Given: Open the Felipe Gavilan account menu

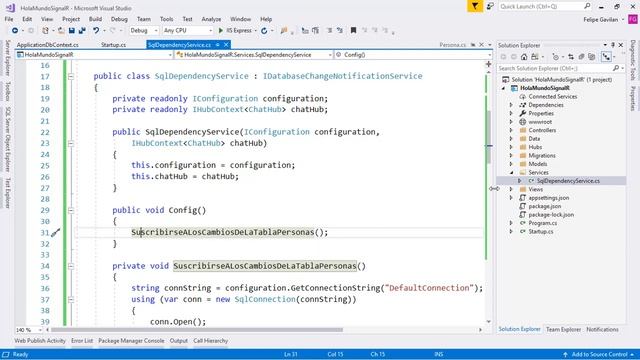Looking at the screenshot, I should [604, 19].
